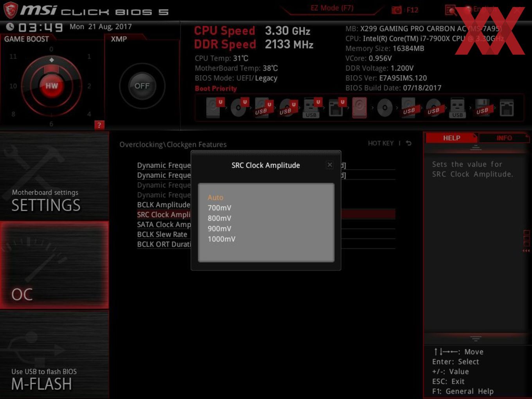Click the HOT KEY label

[x=381, y=143]
